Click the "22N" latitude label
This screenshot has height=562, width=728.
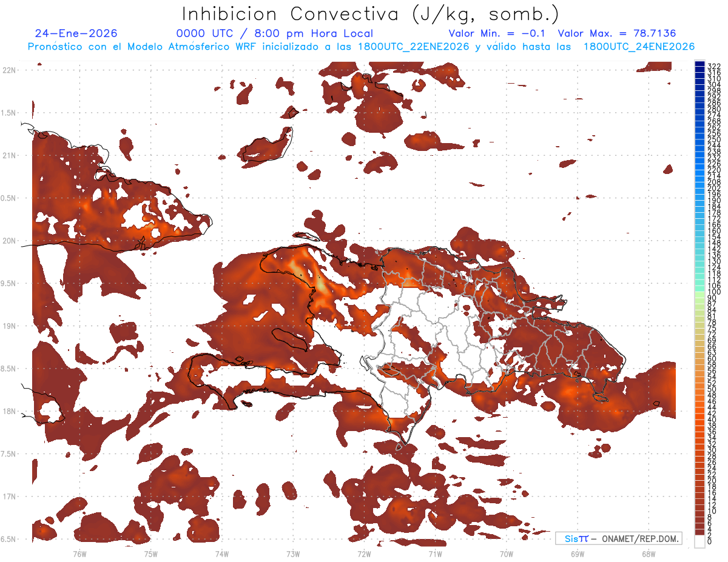[x=9, y=70]
